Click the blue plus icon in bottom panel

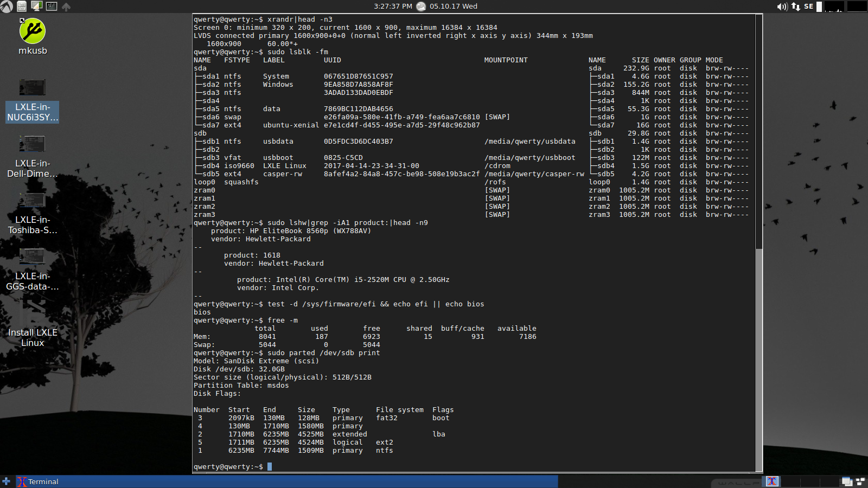coord(6,481)
